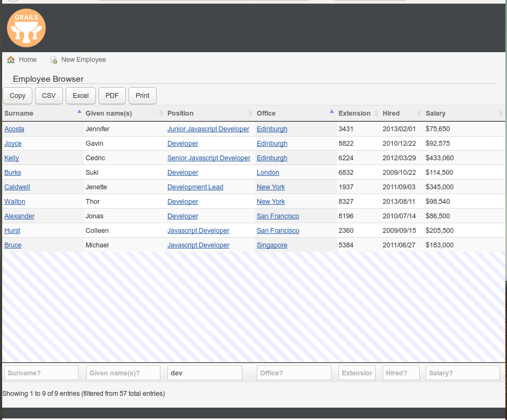
Task: Export the table using the CSV button
Action: coord(48,96)
